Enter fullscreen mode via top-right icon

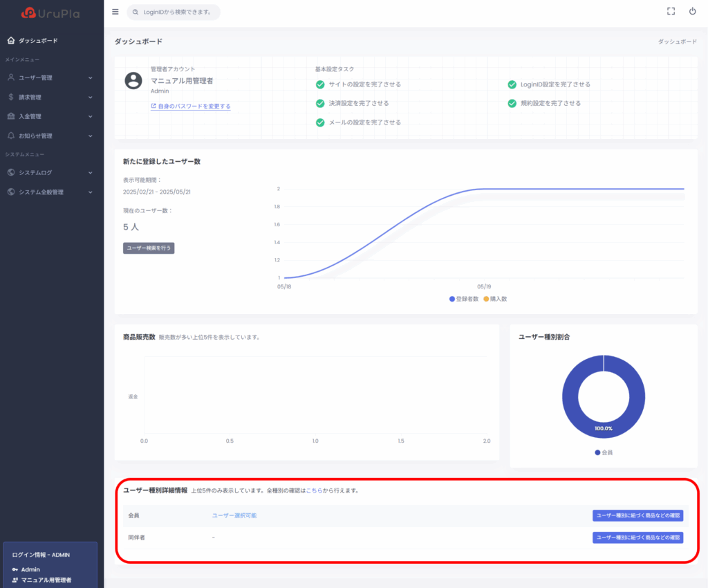[671, 11]
